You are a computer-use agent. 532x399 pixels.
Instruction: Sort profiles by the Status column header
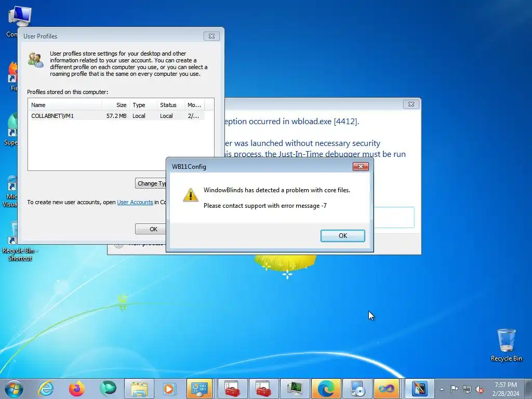click(170, 105)
